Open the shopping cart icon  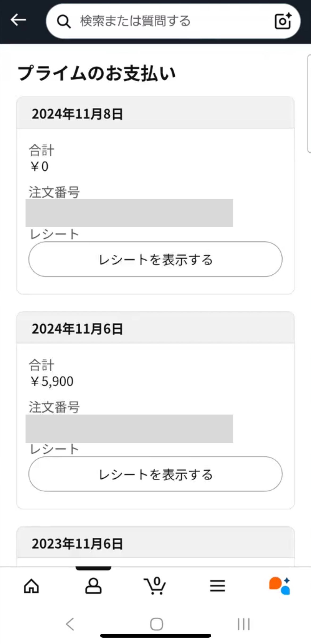[155, 586]
